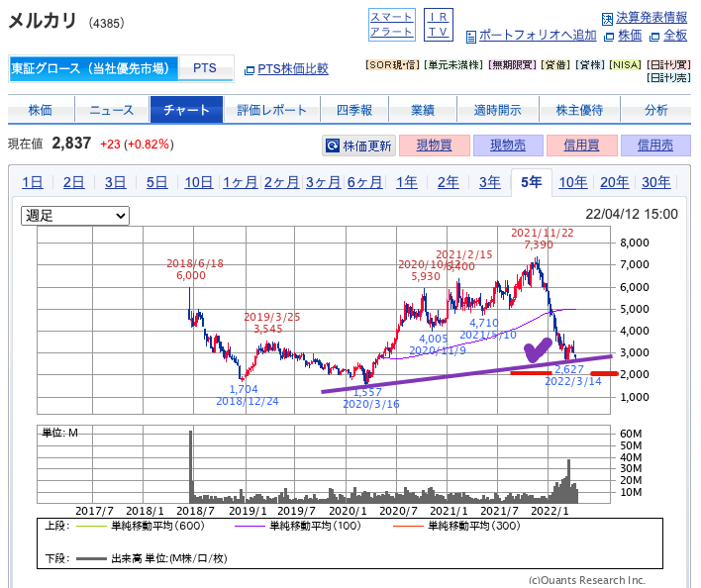Select 3年 chart period
The width and height of the screenshot is (701, 588).
[489, 182]
